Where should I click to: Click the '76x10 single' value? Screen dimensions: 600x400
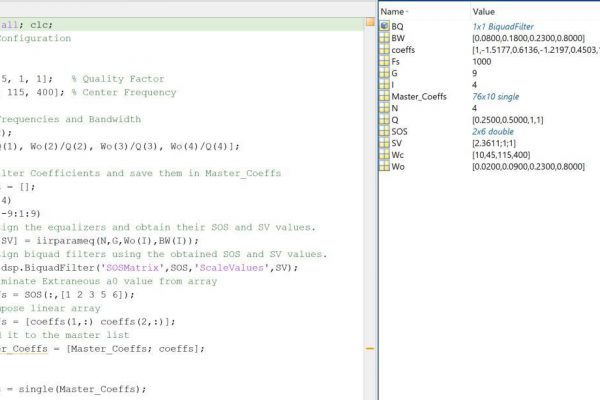click(496, 96)
